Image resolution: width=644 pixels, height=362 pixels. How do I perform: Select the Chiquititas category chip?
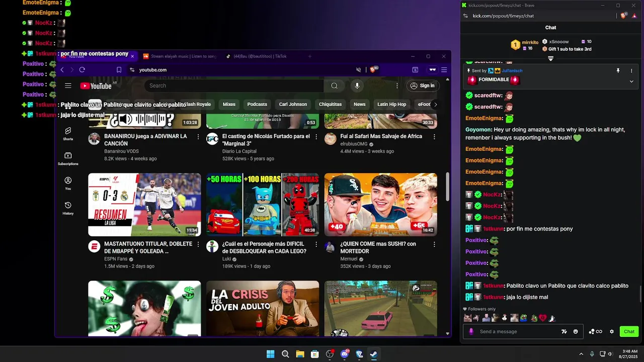(x=330, y=105)
